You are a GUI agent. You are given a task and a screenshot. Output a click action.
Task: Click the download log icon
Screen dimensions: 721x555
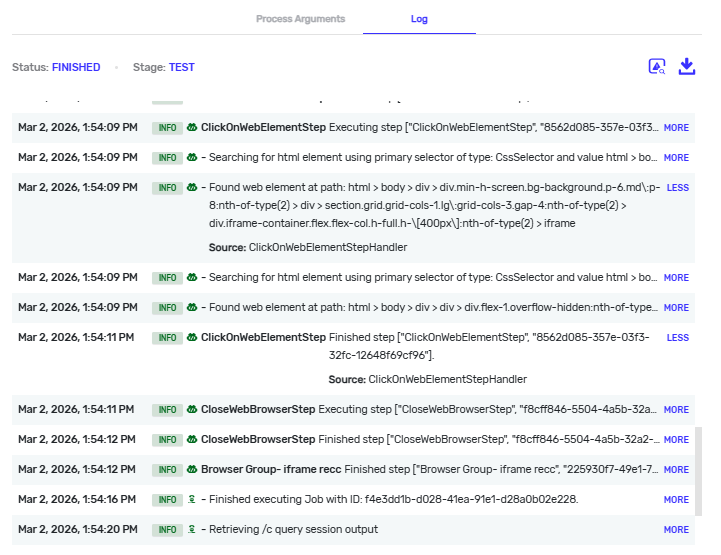tap(686, 67)
